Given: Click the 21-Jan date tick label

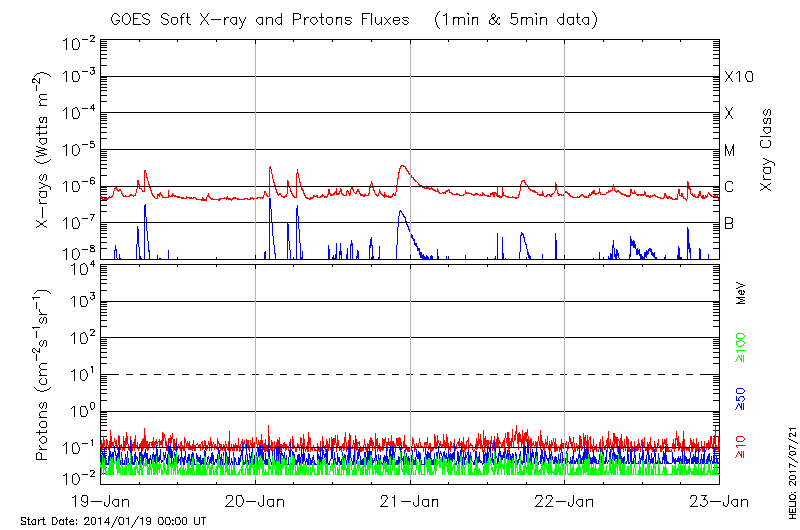Looking at the screenshot, I should pyautogui.click(x=411, y=502).
